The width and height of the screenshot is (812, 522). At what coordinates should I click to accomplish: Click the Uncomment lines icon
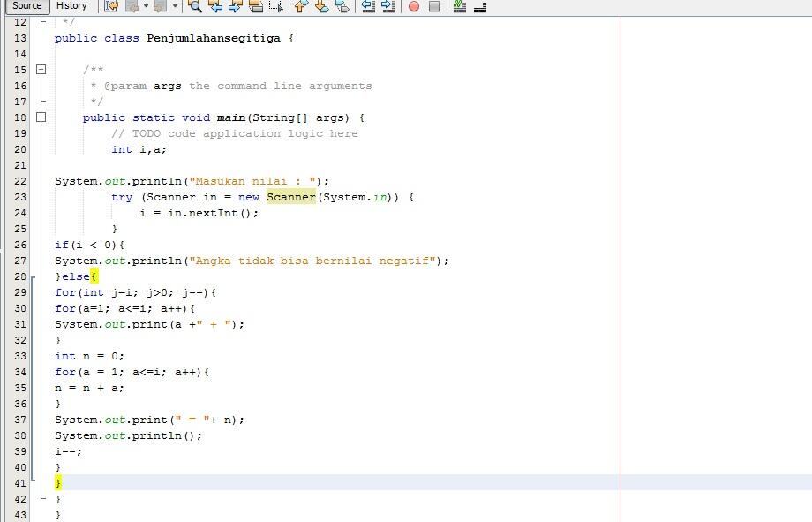480,6
